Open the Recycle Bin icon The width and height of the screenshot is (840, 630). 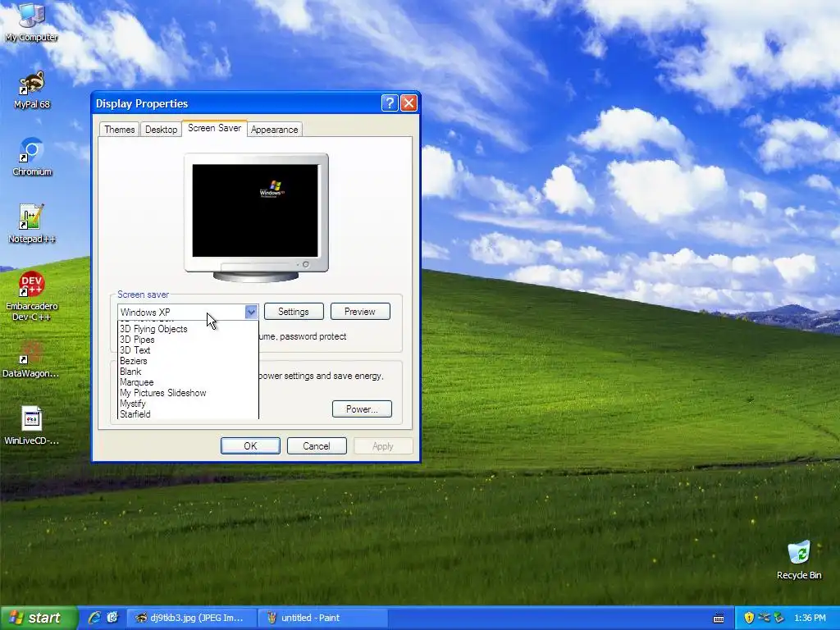799,560
